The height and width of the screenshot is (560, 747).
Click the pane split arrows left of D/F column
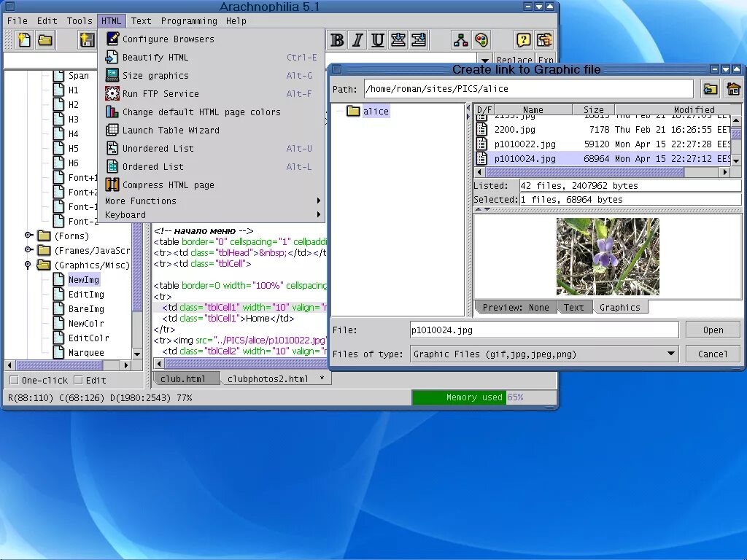(468, 113)
